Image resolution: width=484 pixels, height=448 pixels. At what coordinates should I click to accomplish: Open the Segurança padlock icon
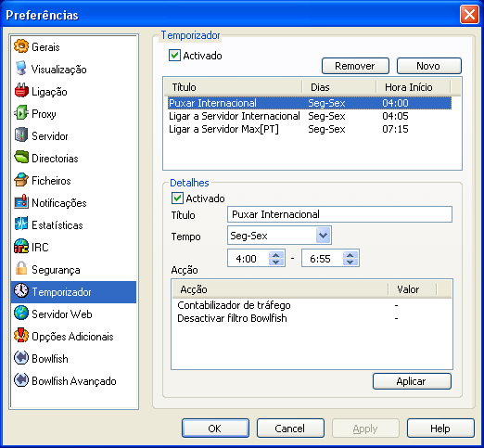(21, 269)
